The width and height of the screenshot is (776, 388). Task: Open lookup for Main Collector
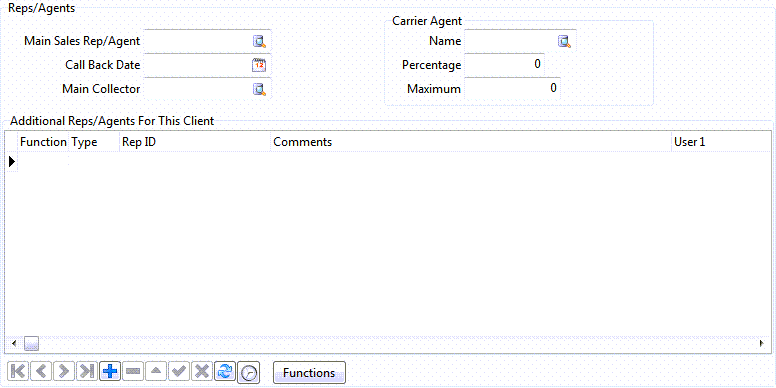(x=259, y=89)
